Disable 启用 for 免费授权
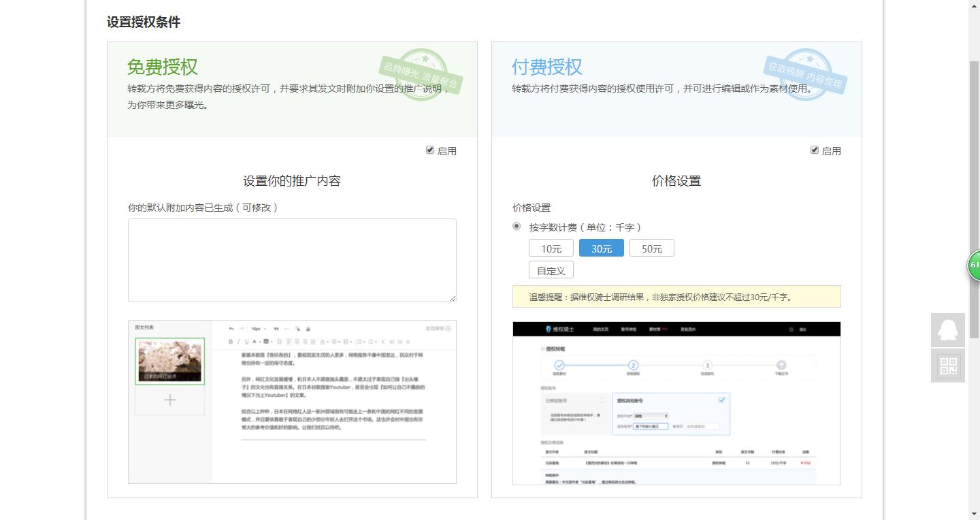This screenshot has width=980, height=520. tap(431, 150)
